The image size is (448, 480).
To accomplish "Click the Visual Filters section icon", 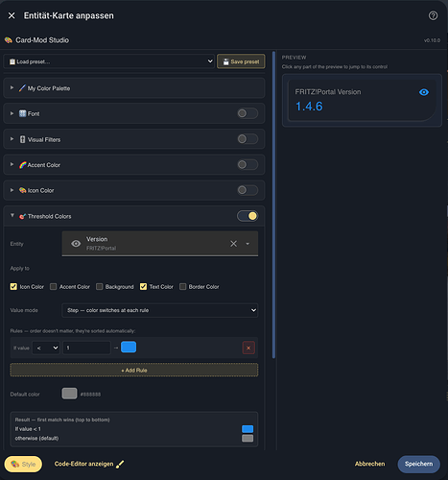I will (22, 139).
